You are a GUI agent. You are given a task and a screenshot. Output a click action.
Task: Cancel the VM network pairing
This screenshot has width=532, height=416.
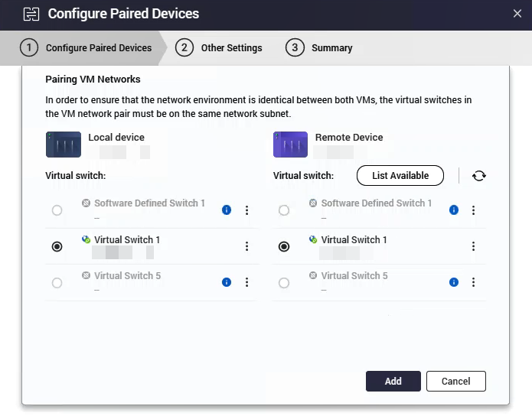455,381
